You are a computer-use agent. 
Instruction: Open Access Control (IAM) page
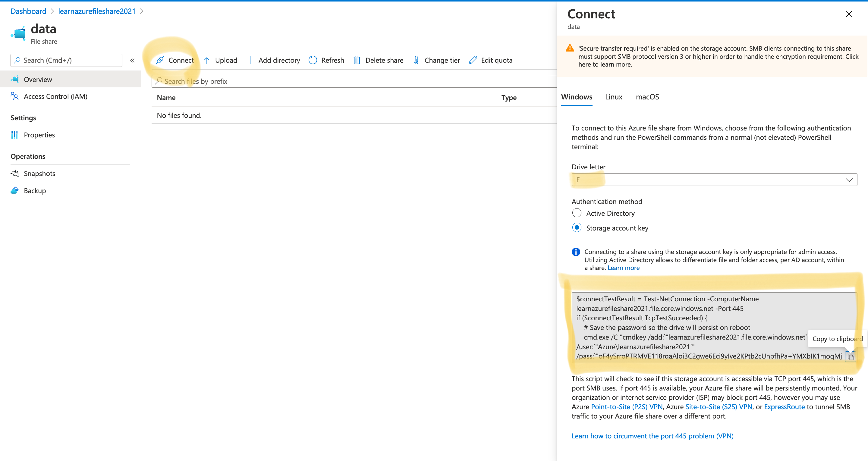coord(55,96)
